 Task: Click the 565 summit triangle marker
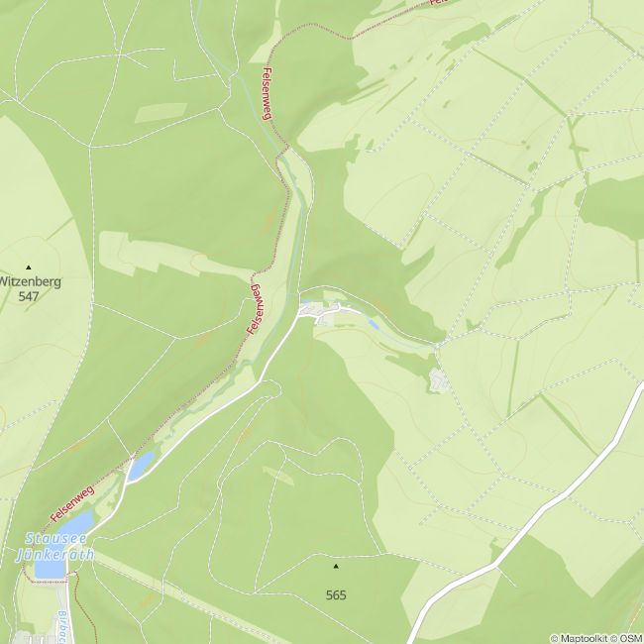coord(336,567)
